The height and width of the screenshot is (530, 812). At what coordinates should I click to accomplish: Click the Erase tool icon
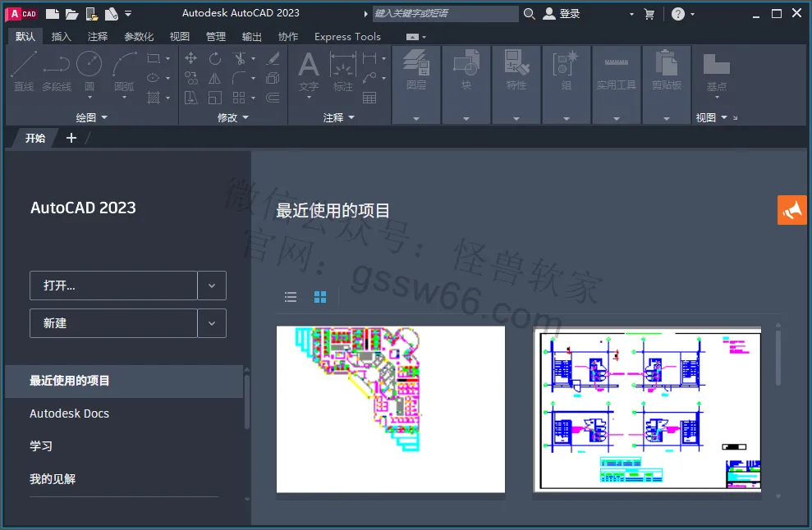(x=273, y=58)
